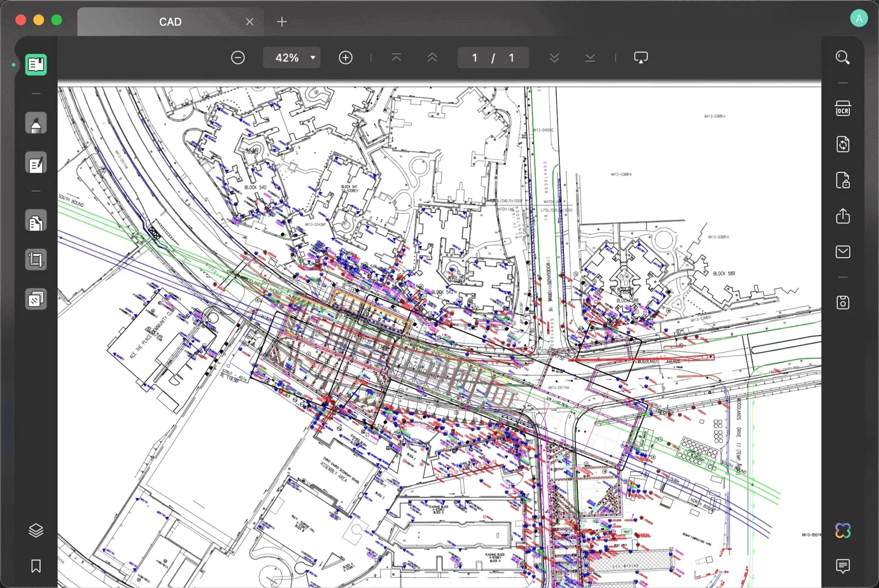
Task: Run OCR text recognition
Action: [843, 109]
